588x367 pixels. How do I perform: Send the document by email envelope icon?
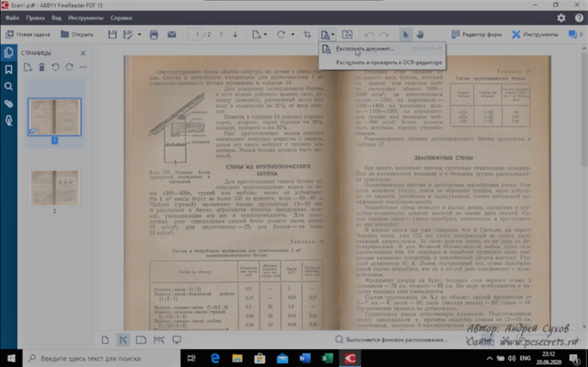(x=171, y=34)
